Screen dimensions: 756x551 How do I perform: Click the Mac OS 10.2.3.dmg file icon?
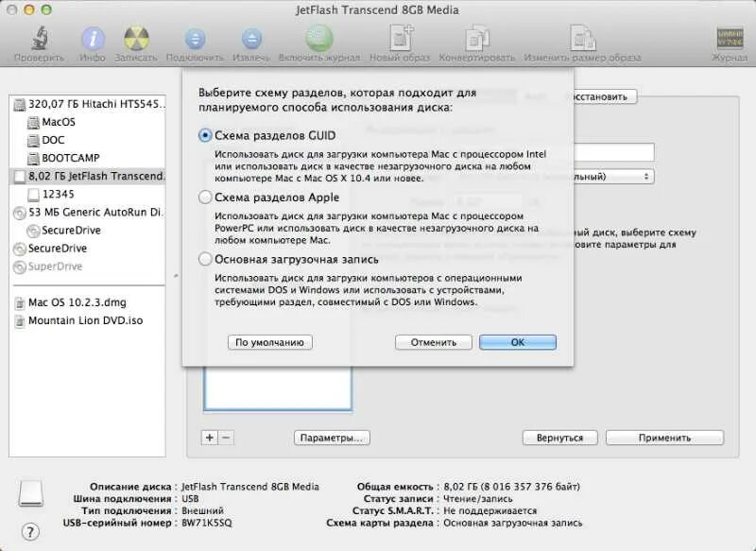[20, 303]
